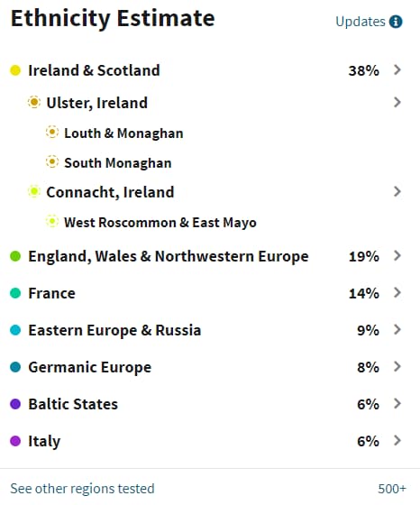Expand the Connacht, Ireland chevron

(x=397, y=191)
